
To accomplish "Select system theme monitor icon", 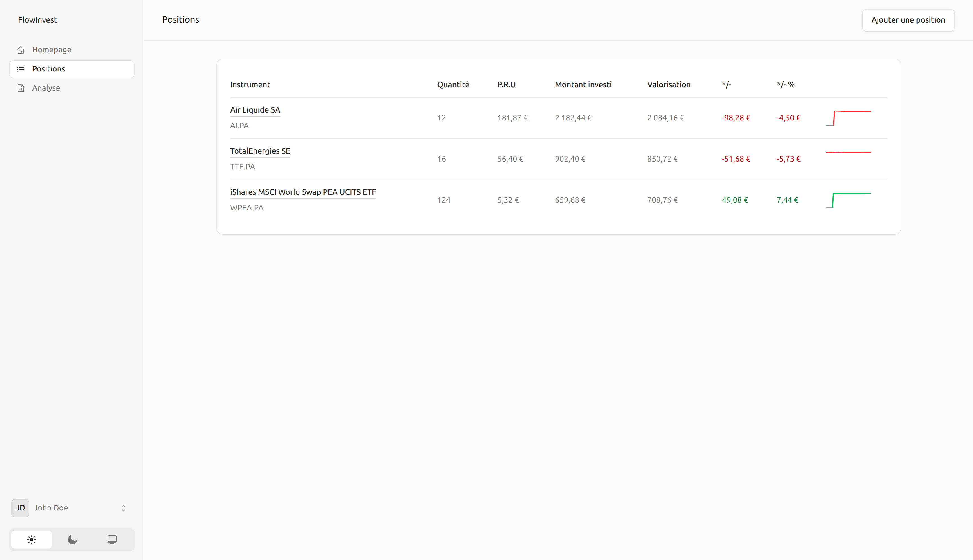I will click(112, 540).
